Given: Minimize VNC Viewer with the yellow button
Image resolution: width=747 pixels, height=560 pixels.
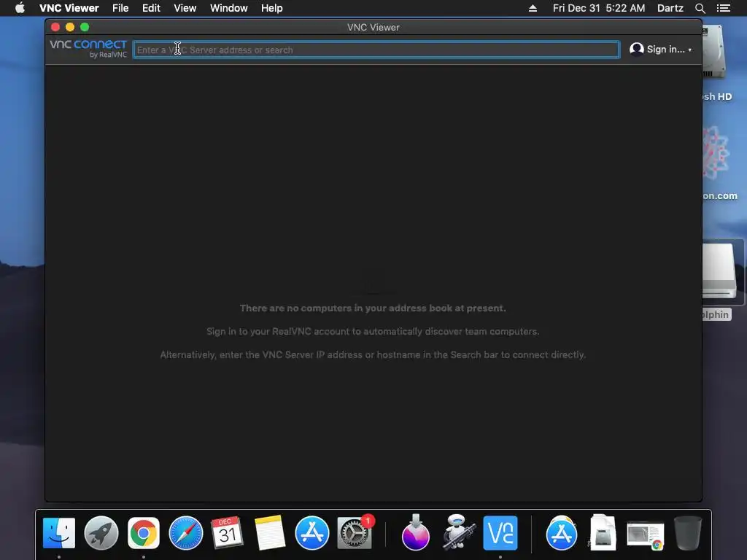Looking at the screenshot, I should [x=70, y=27].
